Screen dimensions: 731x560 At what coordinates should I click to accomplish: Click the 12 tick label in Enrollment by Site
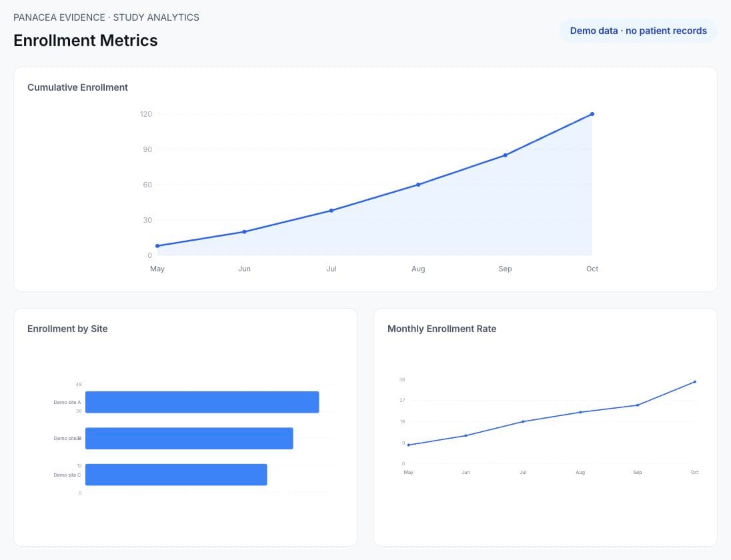coord(79,466)
